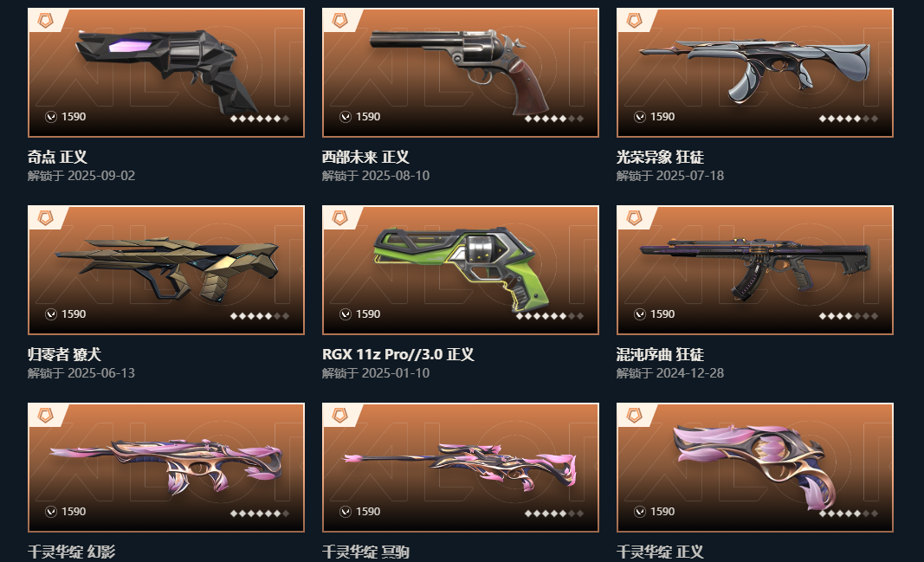Click the VP currency icon on 千灵华绽 幻影 card
Image resolution: width=924 pixels, height=562 pixels.
[x=51, y=511]
